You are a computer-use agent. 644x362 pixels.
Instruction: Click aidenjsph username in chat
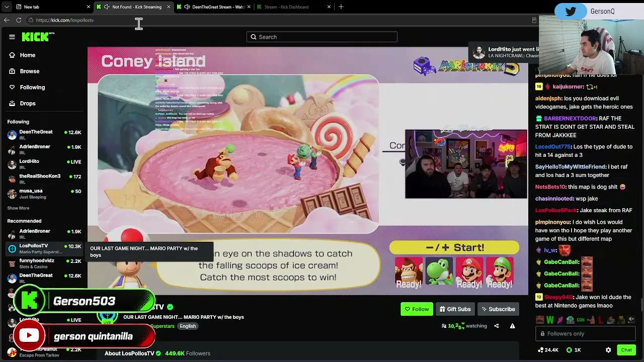pyautogui.click(x=548, y=99)
